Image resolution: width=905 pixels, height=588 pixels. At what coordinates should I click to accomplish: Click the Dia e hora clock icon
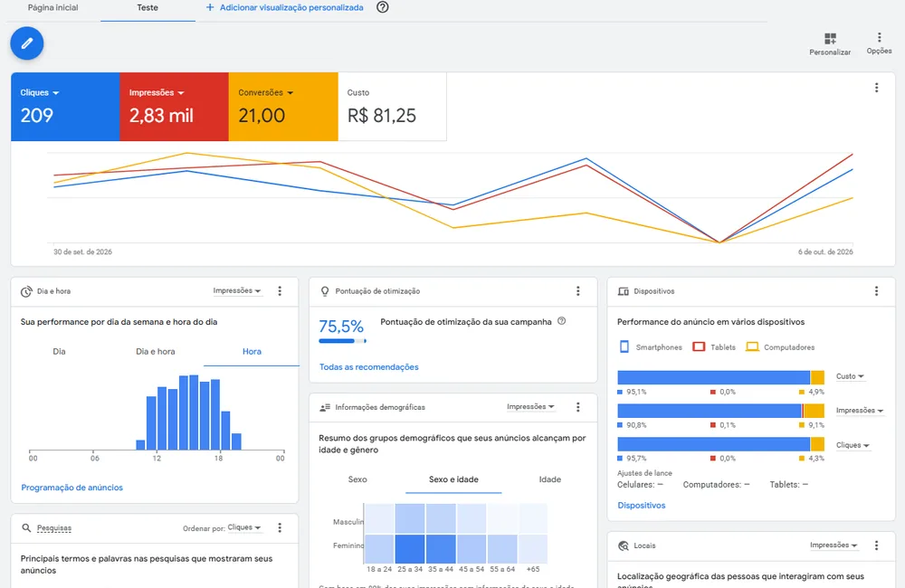click(x=26, y=291)
